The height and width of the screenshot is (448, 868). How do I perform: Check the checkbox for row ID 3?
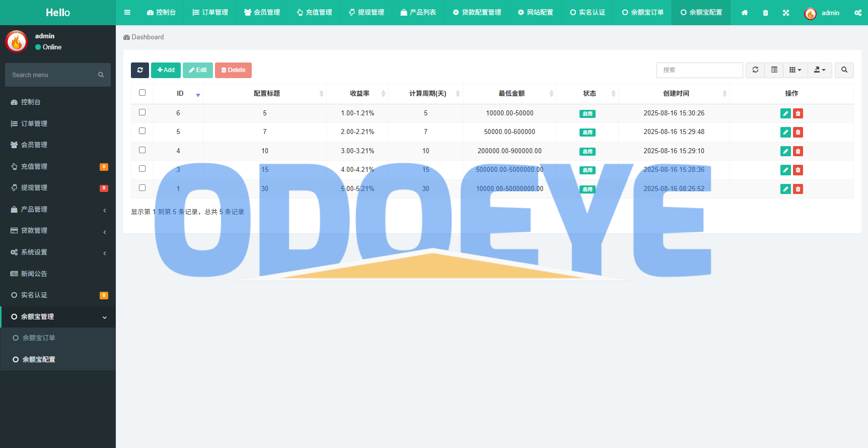[142, 169]
